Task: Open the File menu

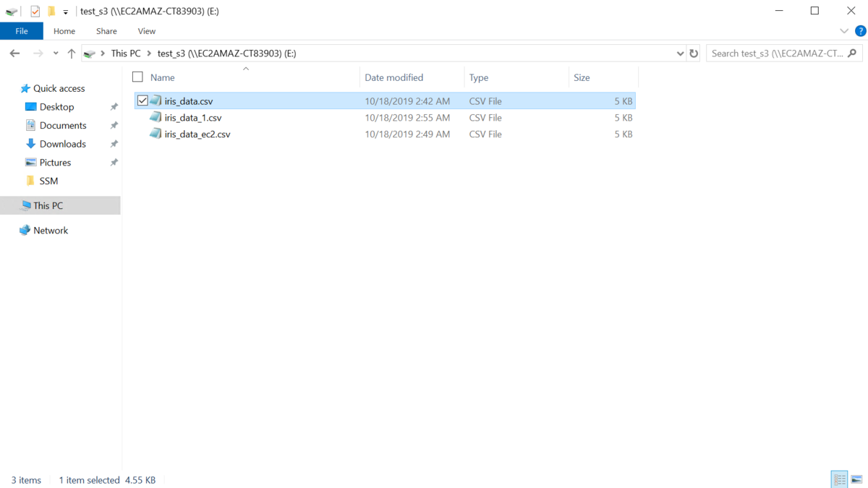Action: click(x=22, y=31)
